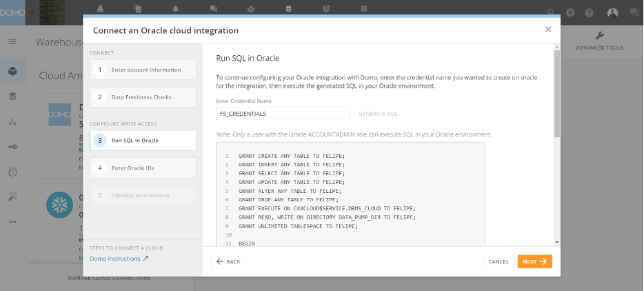Open the help question mark icon
The height and width of the screenshot is (291, 644).
(x=590, y=12)
